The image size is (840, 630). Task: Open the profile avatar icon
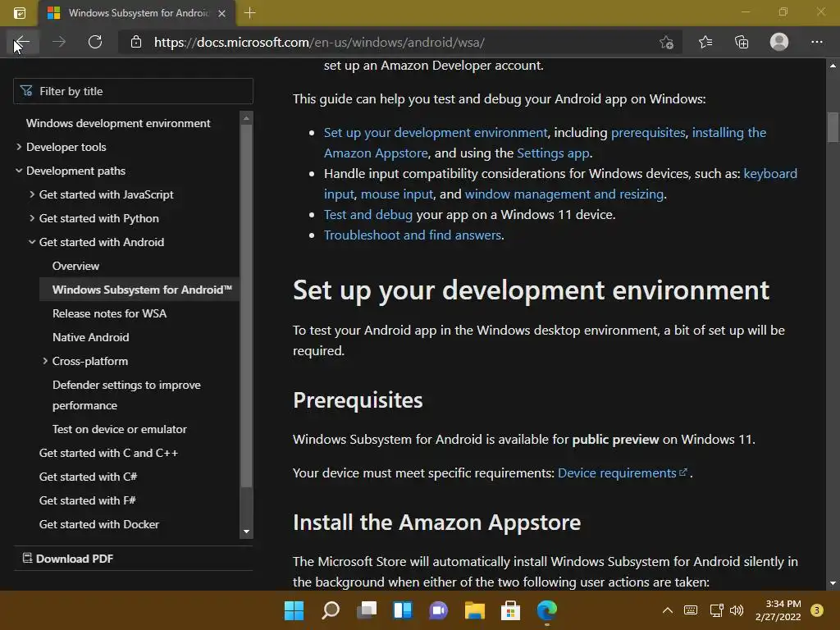pos(779,42)
